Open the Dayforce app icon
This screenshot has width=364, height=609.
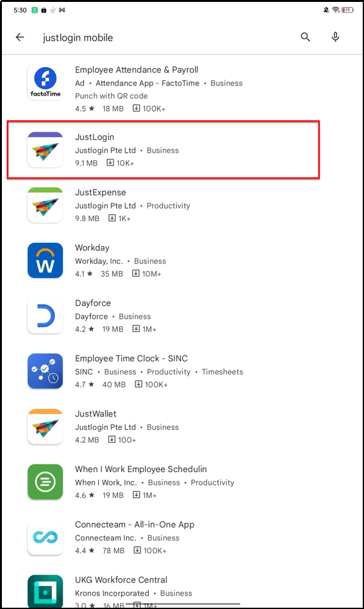tap(46, 316)
